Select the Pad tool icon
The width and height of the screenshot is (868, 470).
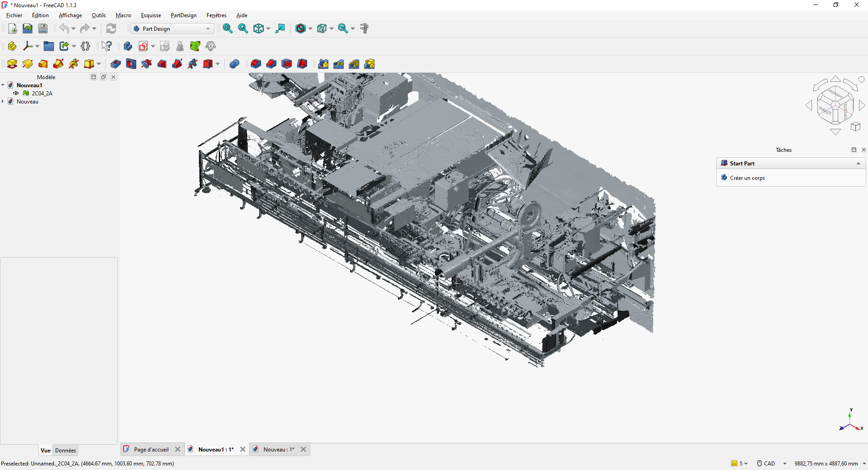(12, 64)
